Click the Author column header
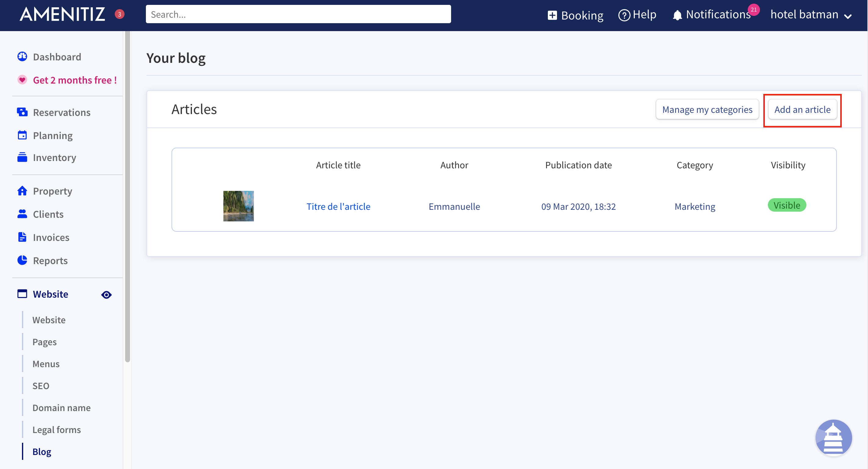 tap(454, 165)
